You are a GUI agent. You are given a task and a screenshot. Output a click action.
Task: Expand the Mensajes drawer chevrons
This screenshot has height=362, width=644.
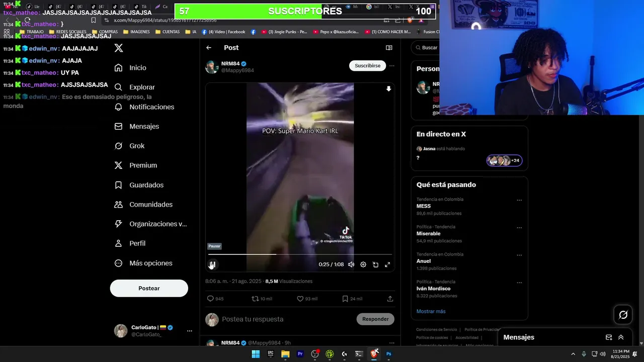621,337
